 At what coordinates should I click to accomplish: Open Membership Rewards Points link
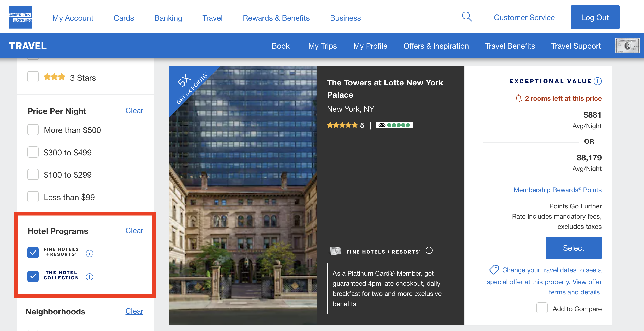[558, 190]
